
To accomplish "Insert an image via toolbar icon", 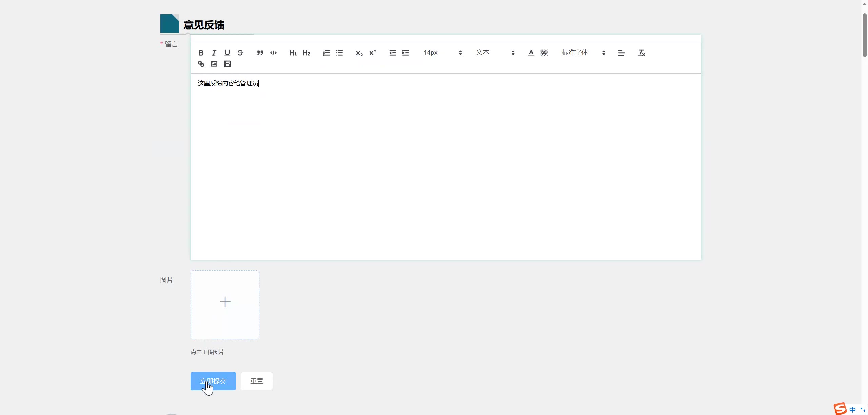I will coord(214,64).
